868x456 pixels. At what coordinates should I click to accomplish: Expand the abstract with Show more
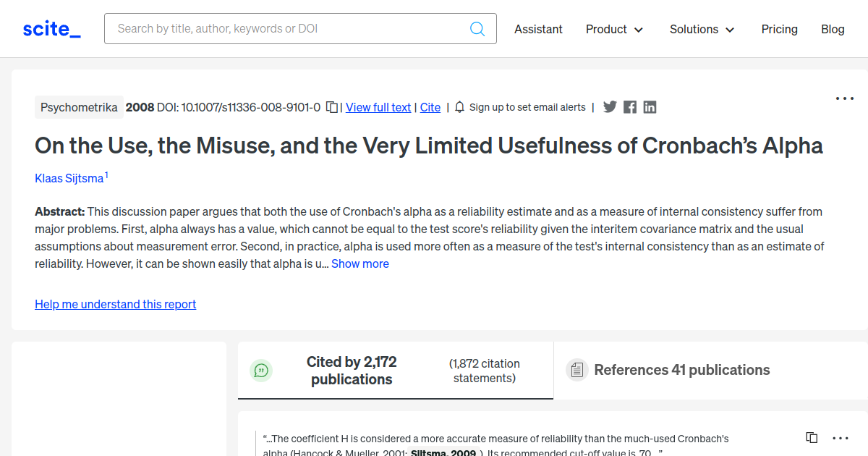tap(359, 263)
